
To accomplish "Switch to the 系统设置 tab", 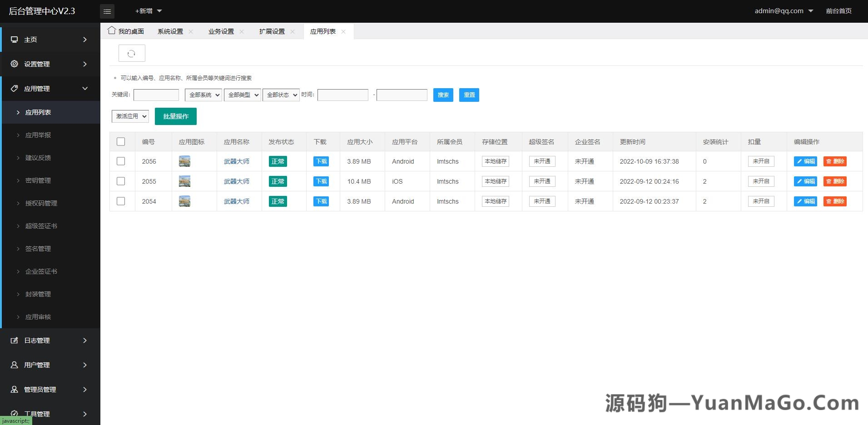I will (170, 31).
